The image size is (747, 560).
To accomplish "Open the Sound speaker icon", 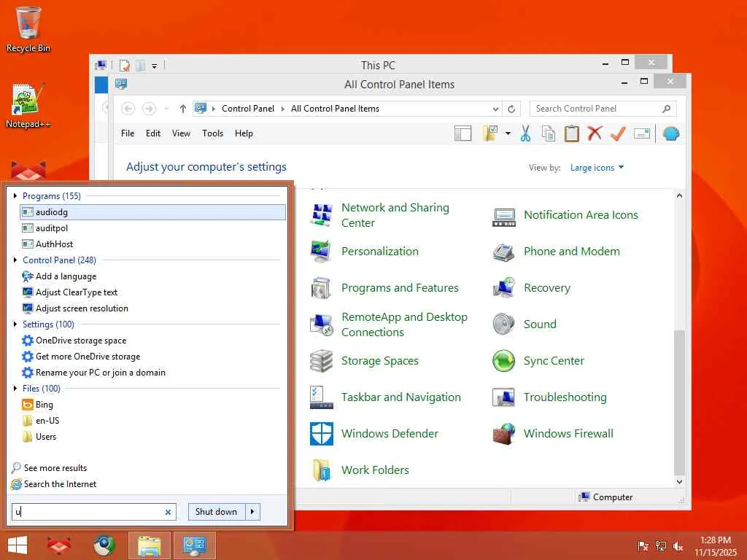I will click(503, 324).
